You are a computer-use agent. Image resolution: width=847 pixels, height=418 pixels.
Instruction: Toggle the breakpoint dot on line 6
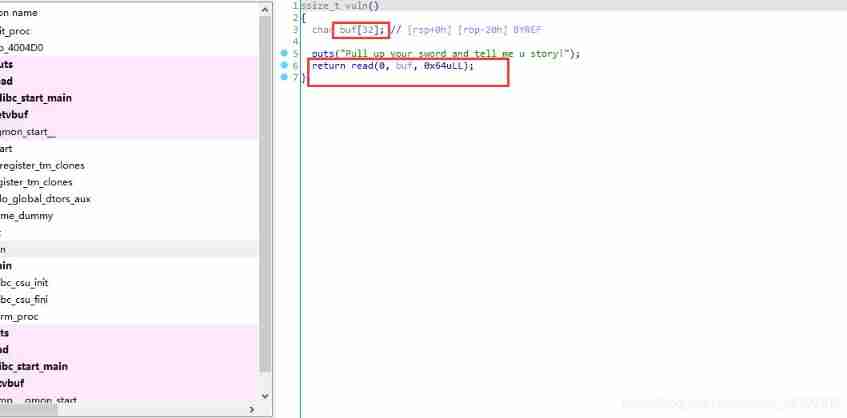click(x=283, y=65)
